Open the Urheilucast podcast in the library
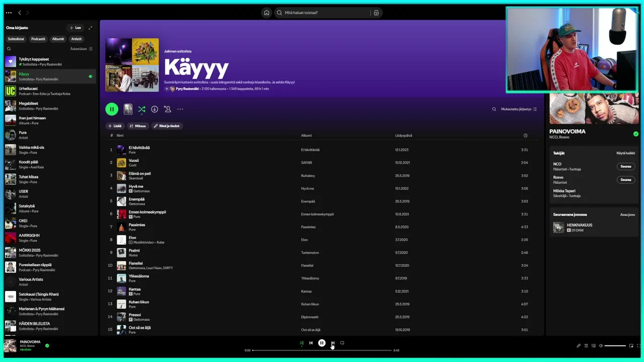The image size is (644, 362). (x=50, y=91)
